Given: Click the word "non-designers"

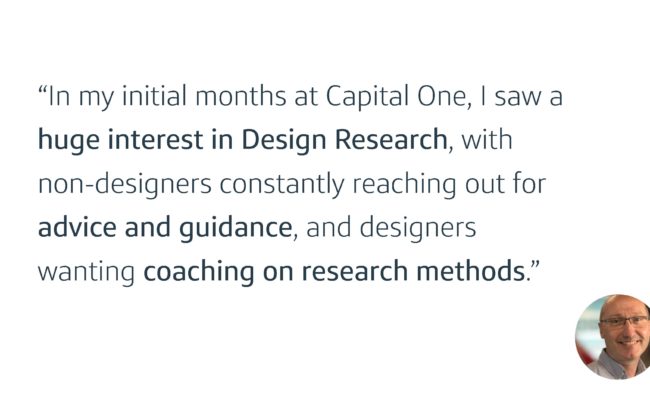Looking at the screenshot, I should tap(125, 184).
